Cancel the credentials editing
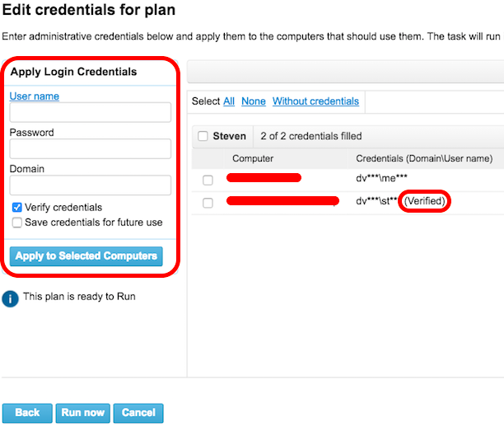Screen dimensions: 504x441 (x=138, y=413)
